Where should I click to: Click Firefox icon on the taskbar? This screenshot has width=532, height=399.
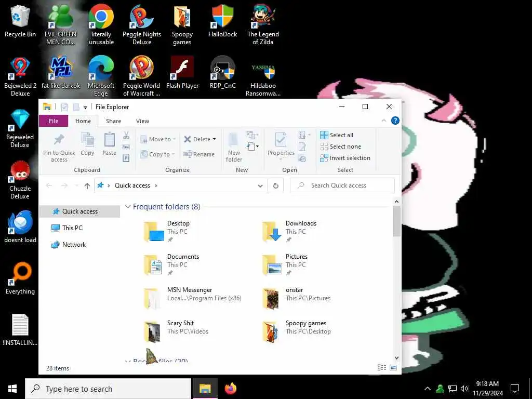point(231,389)
